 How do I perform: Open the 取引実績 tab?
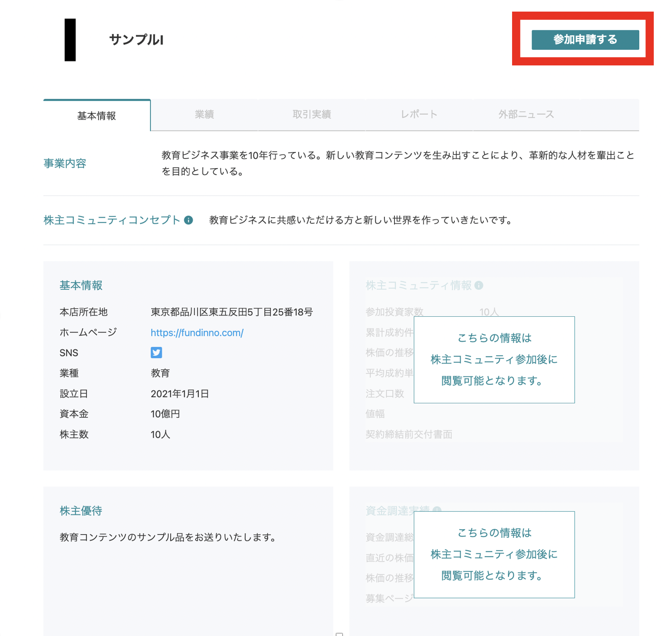[x=311, y=115]
